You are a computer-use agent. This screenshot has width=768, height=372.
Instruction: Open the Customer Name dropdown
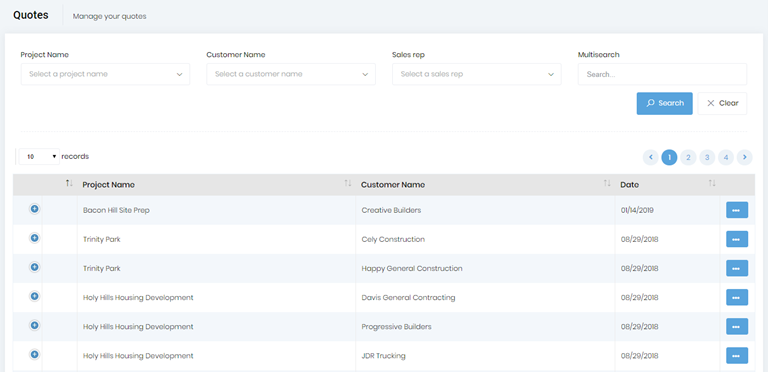click(291, 74)
